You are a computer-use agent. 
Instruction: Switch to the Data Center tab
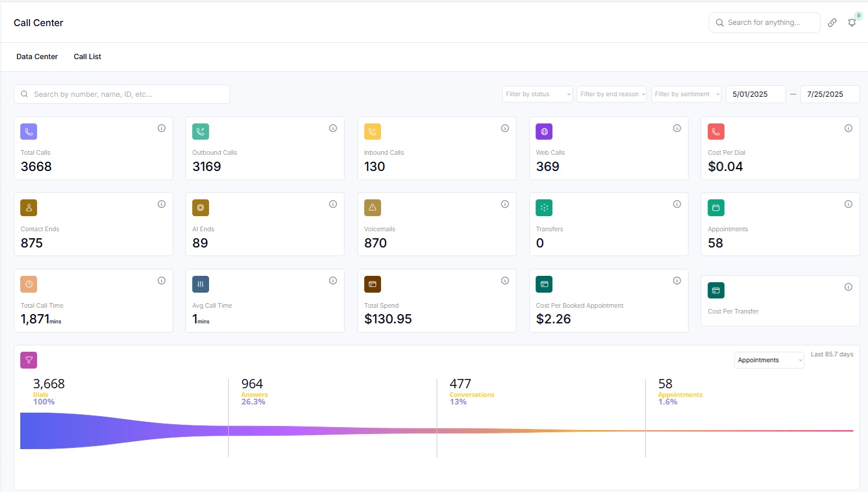point(37,57)
